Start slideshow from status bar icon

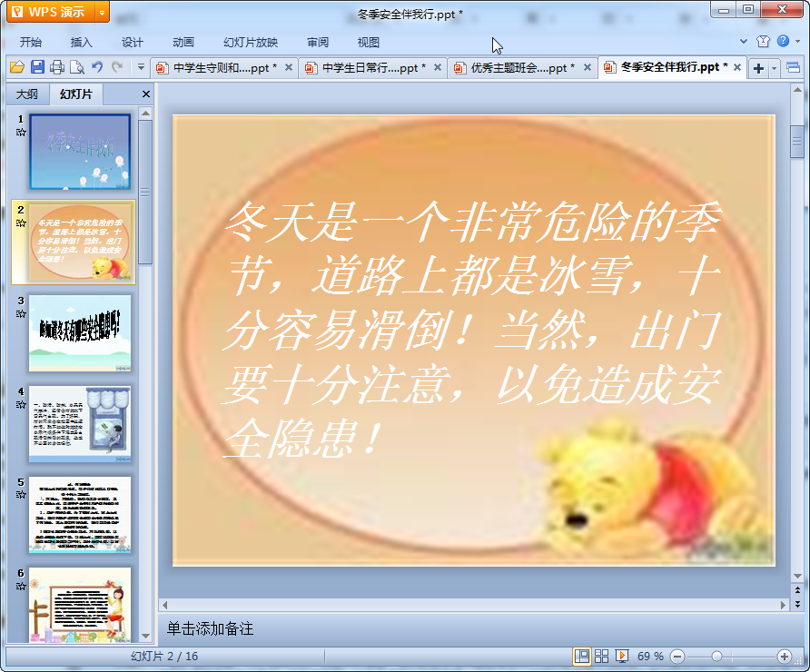tap(622, 657)
